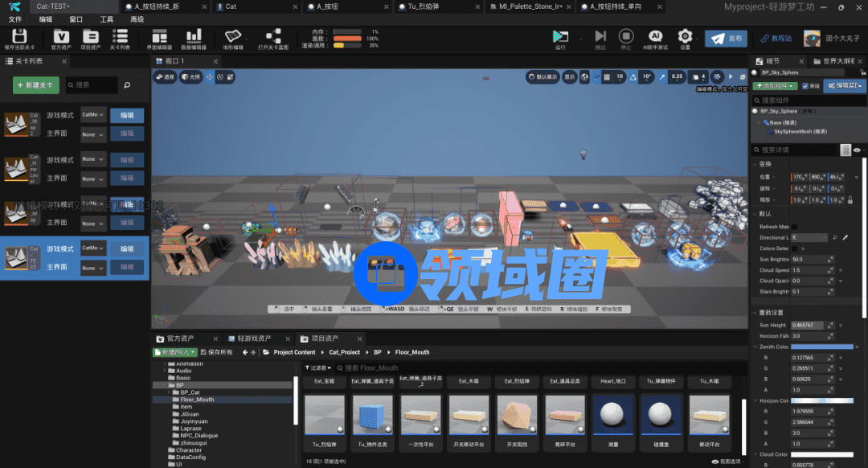Screen dimensions: 868x468
Task: Enable the Colors Determined checkbox
Action: pyautogui.click(x=796, y=248)
